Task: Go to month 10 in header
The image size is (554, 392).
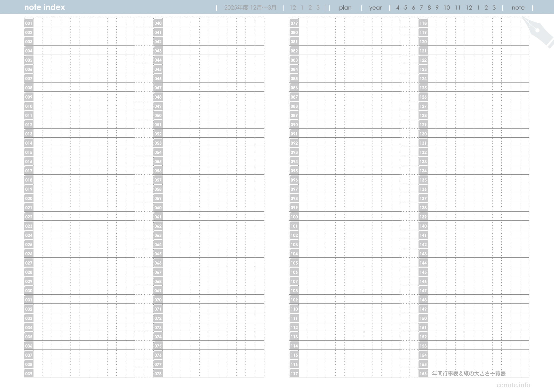Action: (446, 8)
